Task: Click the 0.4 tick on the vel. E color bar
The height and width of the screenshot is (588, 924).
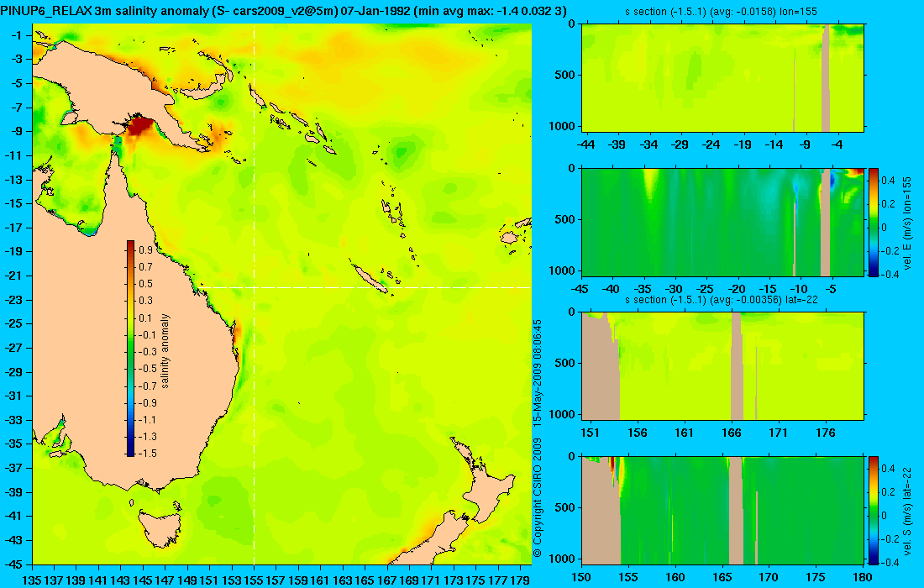Action: (x=888, y=180)
